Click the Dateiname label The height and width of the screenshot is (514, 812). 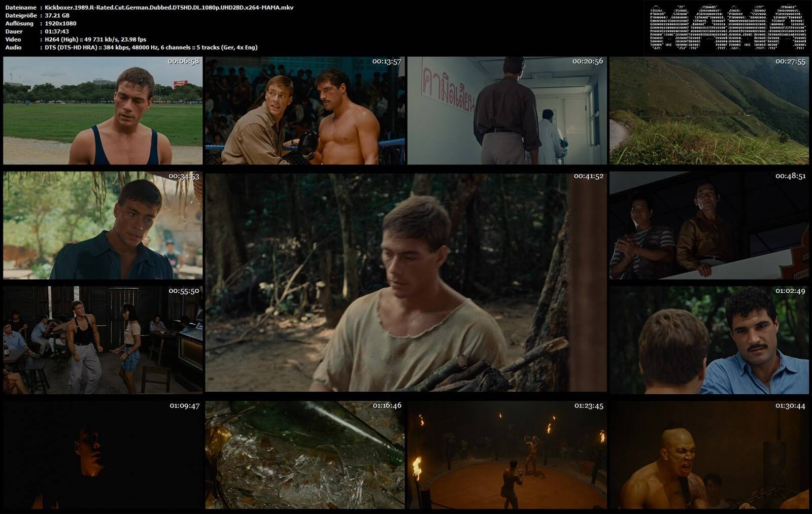(x=20, y=7)
